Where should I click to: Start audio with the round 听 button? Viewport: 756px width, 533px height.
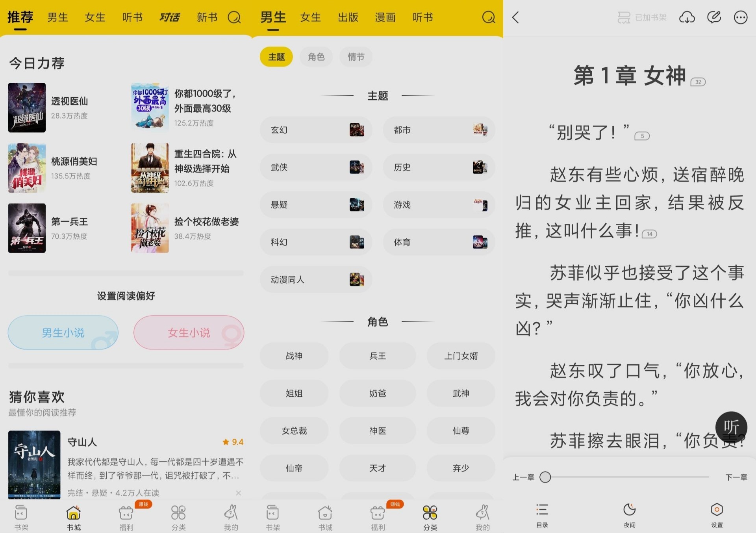(x=731, y=427)
